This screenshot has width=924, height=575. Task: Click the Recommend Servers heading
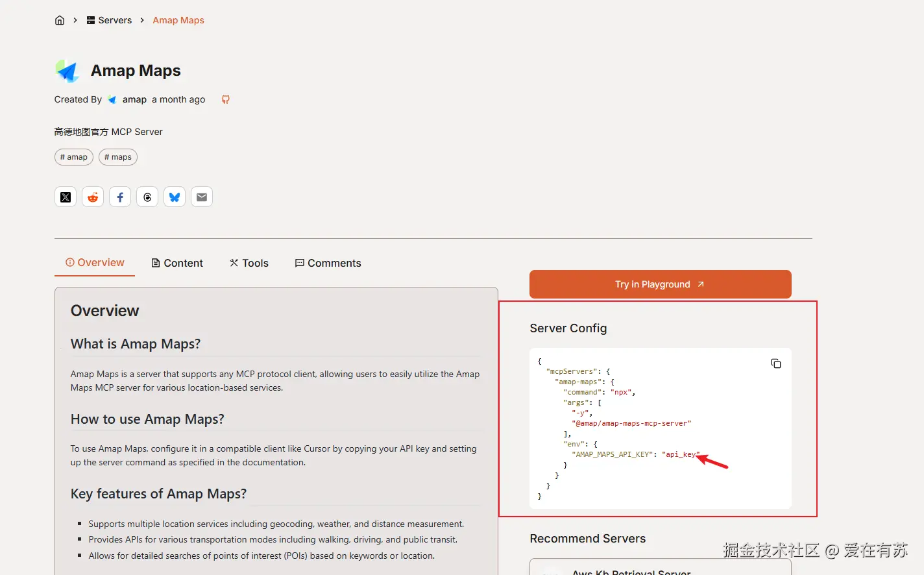point(588,539)
